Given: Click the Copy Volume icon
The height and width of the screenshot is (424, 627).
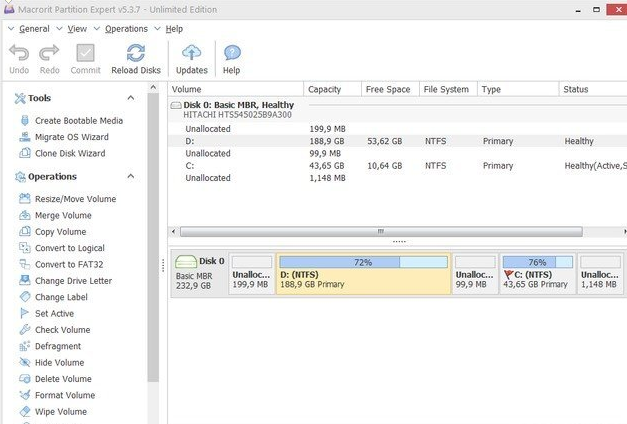Looking at the screenshot, I should (25, 232).
